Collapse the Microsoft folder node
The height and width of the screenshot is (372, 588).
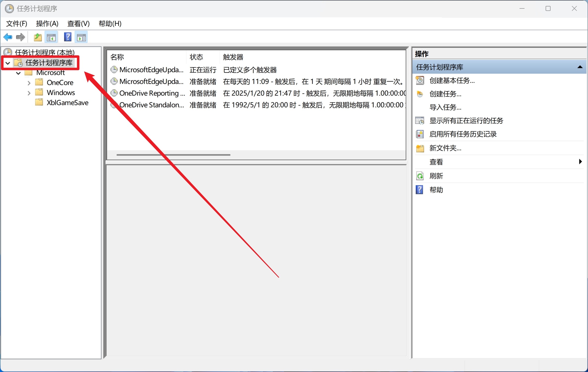click(x=18, y=73)
